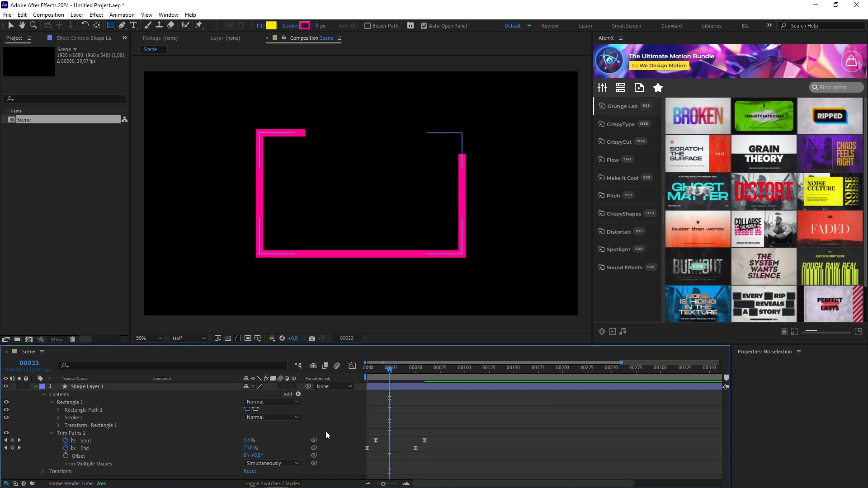Select the Horizontal Type tool

pos(133,26)
